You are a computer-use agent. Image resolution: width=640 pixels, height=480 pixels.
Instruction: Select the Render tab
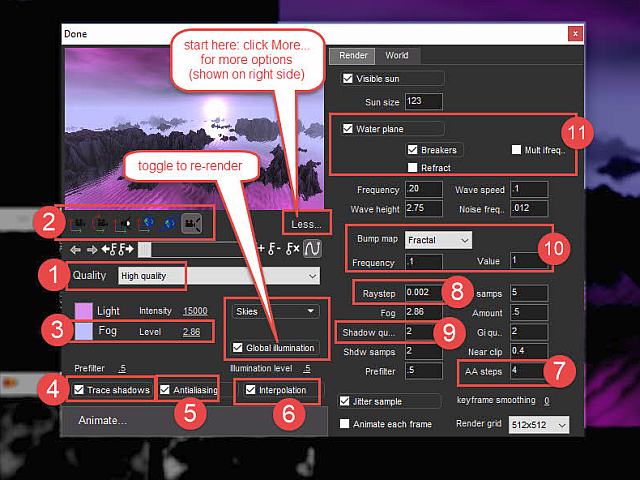354,55
